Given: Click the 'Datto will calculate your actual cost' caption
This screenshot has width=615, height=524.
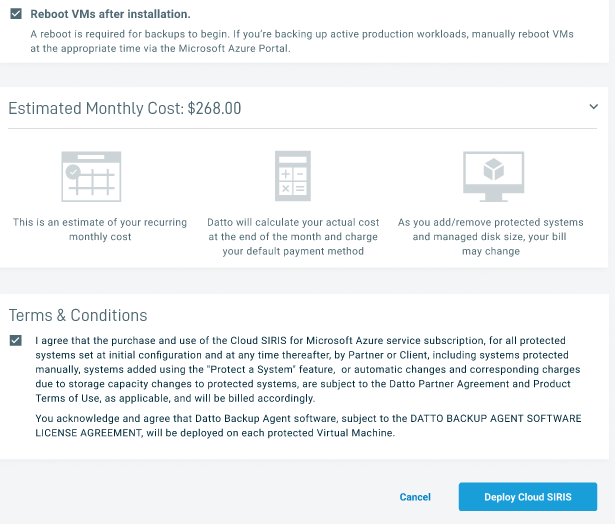Looking at the screenshot, I should (x=293, y=223).
